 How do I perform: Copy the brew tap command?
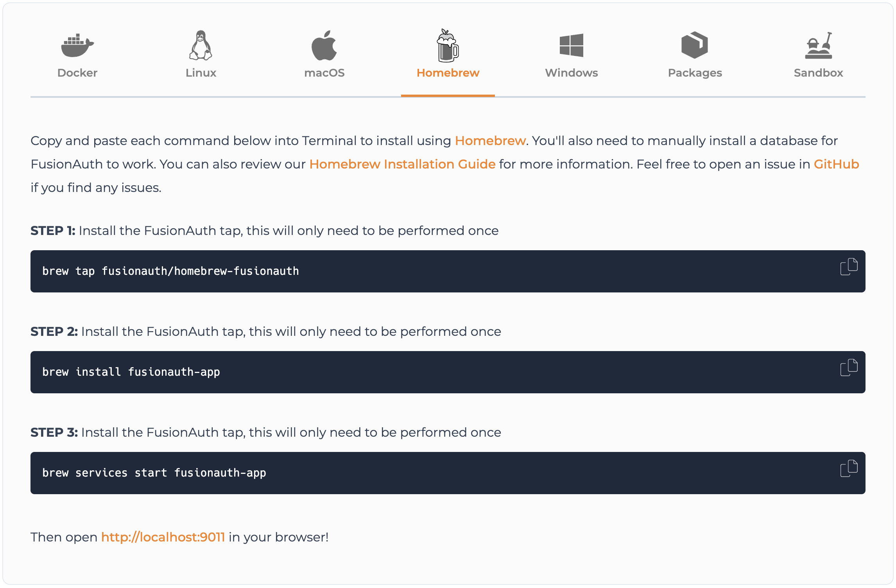point(849,267)
